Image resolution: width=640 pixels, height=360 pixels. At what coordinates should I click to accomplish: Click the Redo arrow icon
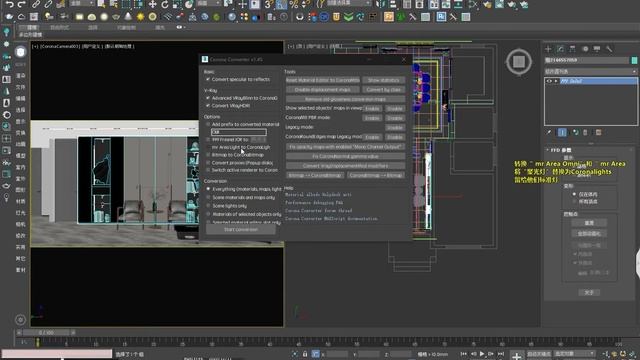click(x=22, y=4)
